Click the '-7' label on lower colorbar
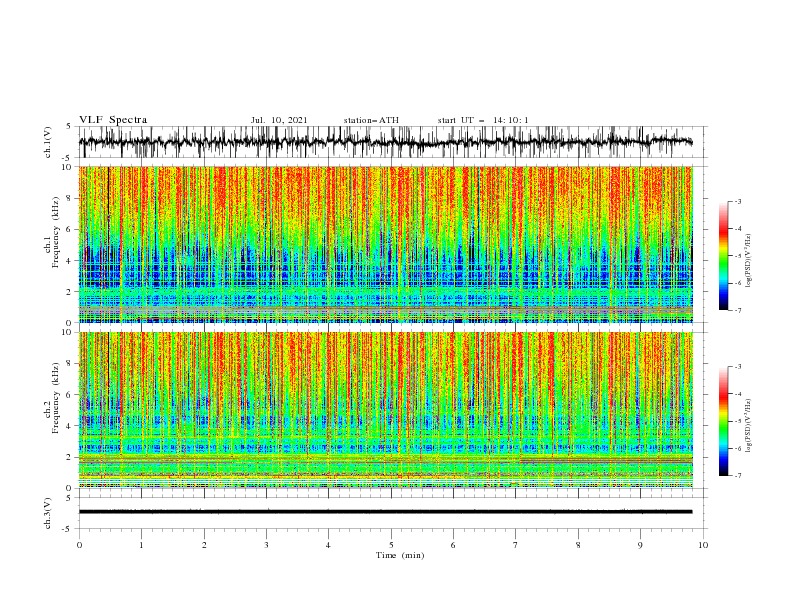Viewport: 792px width, 612px height. tap(737, 475)
